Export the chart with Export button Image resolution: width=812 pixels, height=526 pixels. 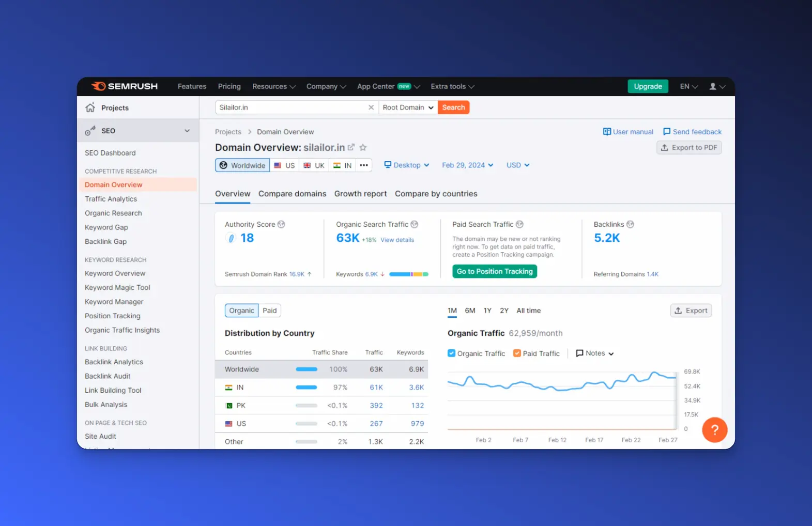[x=691, y=311]
